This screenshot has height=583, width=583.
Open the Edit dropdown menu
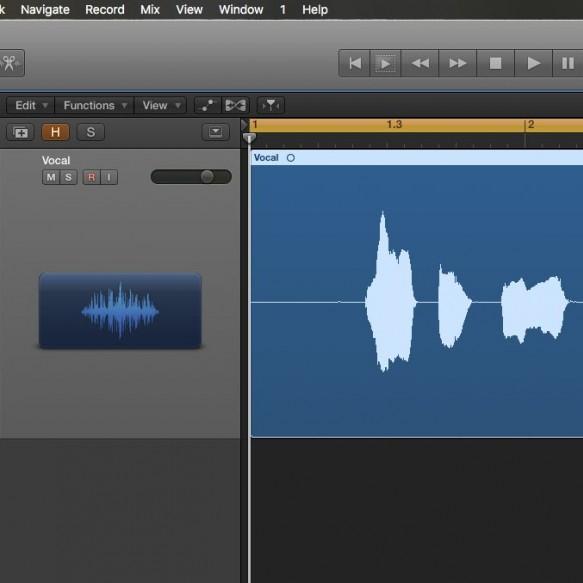[31, 105]
